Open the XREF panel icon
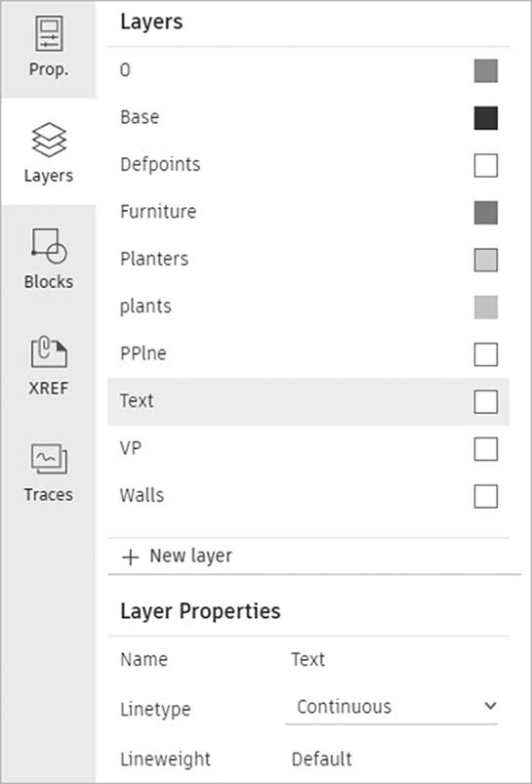 click(x=49, y=351)
